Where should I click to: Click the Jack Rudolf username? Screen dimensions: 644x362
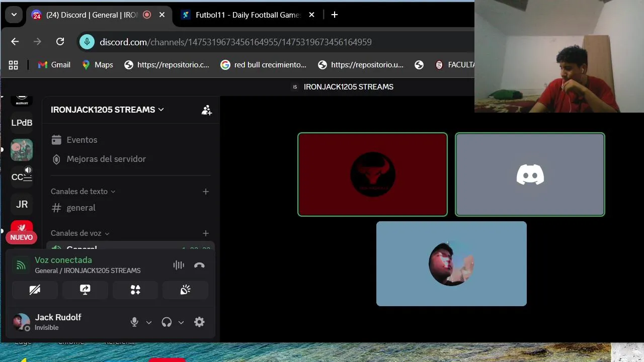(58, 317)
